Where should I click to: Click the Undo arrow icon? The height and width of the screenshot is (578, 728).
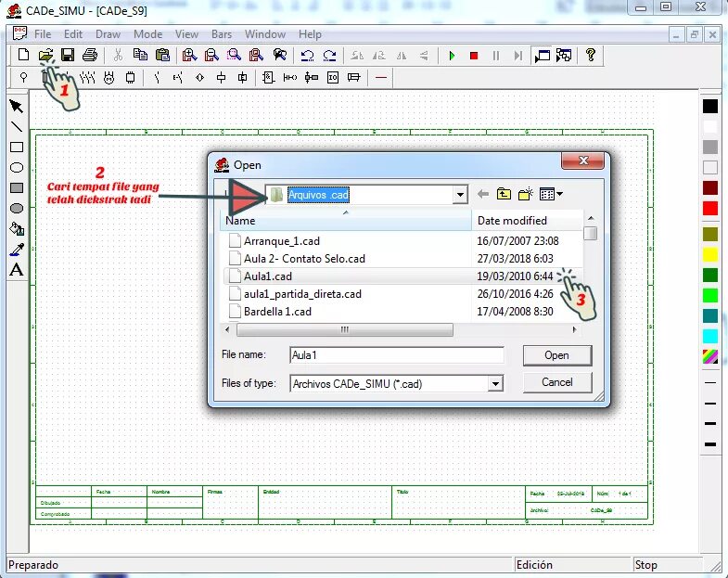click(x=307, y=56)
